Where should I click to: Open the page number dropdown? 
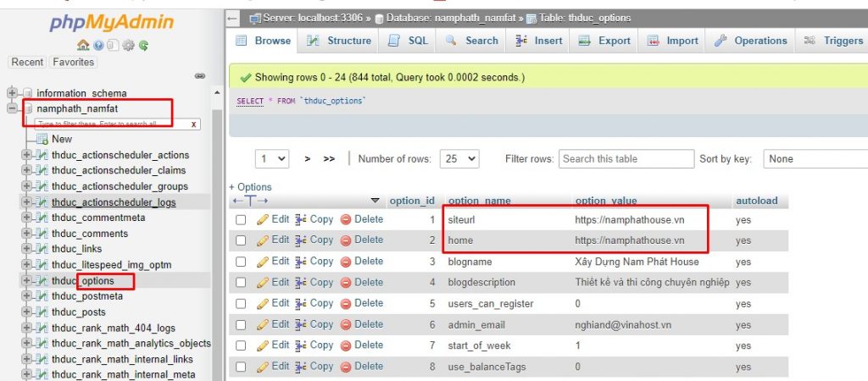(x=272, y=158)
